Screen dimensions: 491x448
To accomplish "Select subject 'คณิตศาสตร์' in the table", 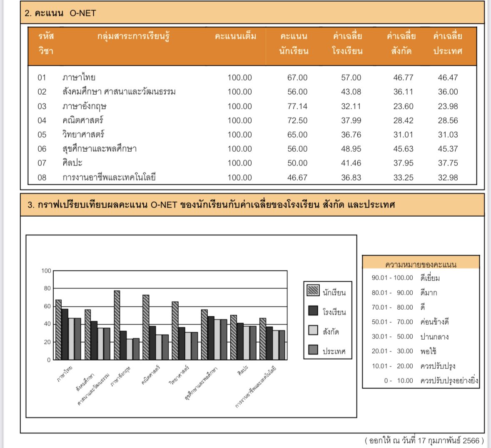I will coord(83,120).
